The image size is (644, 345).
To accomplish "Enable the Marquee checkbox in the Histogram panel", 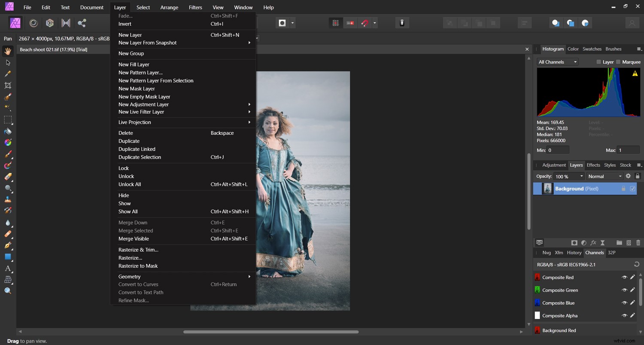I will coord(619,62).
